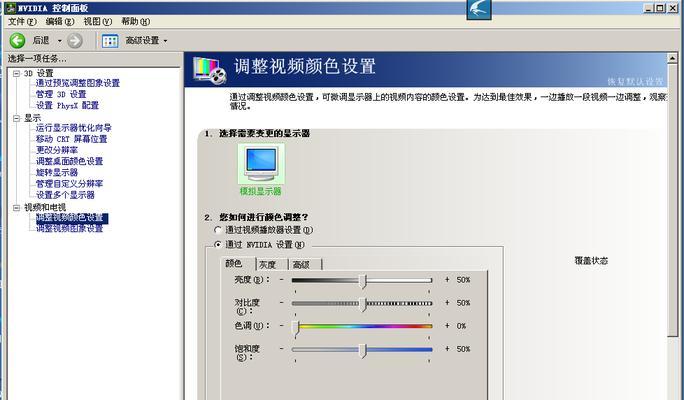Click the brightness 50% value text
This screenshot has width=684, height=400.
[463, 280]
